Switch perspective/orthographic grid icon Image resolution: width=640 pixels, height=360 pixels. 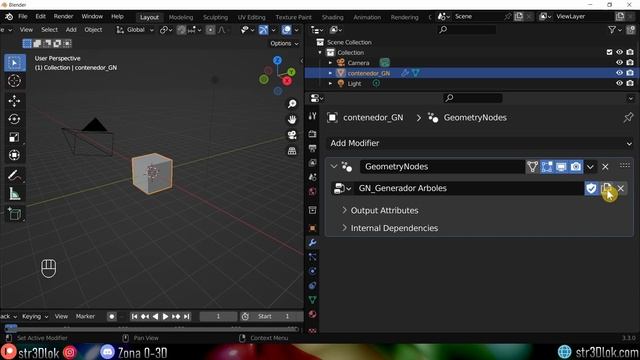[x=292, y=151]
